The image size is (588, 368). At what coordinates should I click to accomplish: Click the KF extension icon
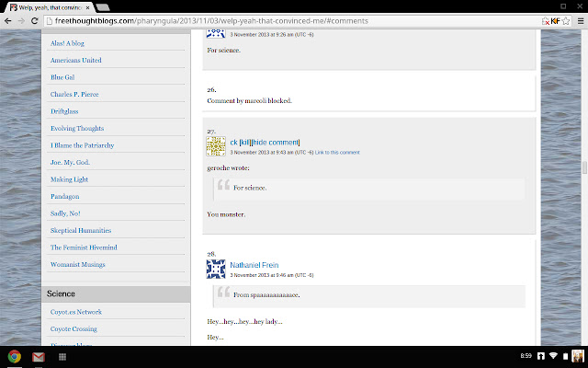pyautogui.click(x=555, y=21)
